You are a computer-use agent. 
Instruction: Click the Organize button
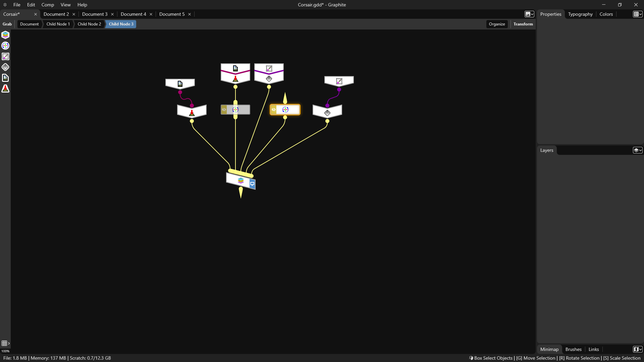pyautogui.click(x=497, y=24)
